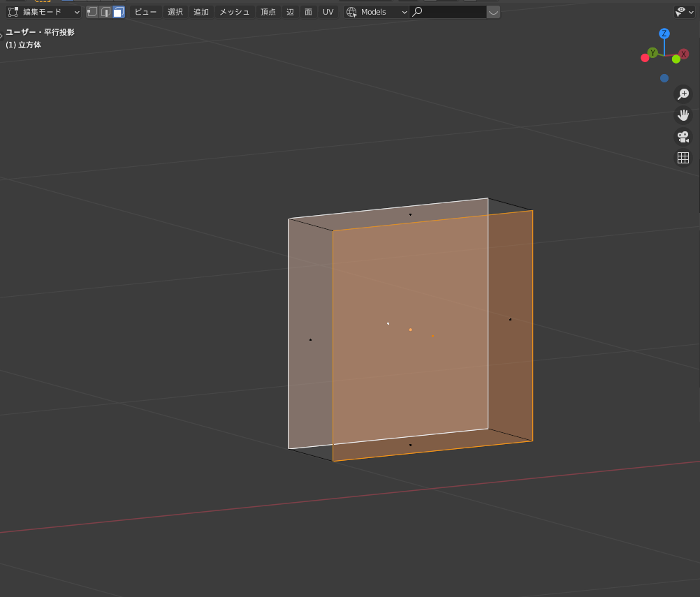Select the bottom face center dot
Image resolution: width=700 pixels, height=597 pixels.
click(x=410, y=445)
